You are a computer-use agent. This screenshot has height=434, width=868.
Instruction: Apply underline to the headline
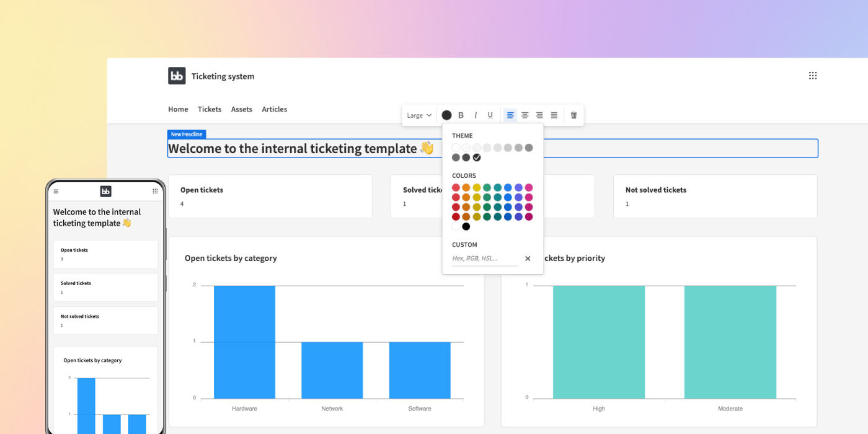[x=490, y=115]
